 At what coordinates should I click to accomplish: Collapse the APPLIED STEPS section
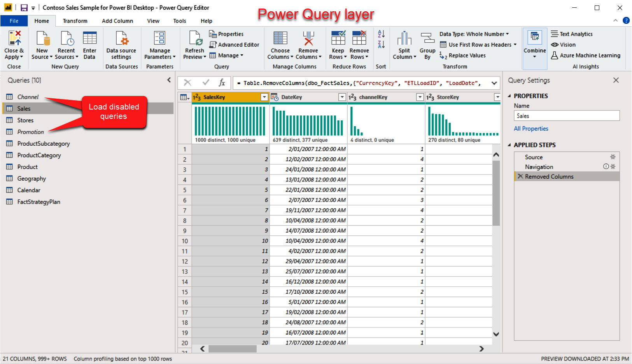pos(509,145)
